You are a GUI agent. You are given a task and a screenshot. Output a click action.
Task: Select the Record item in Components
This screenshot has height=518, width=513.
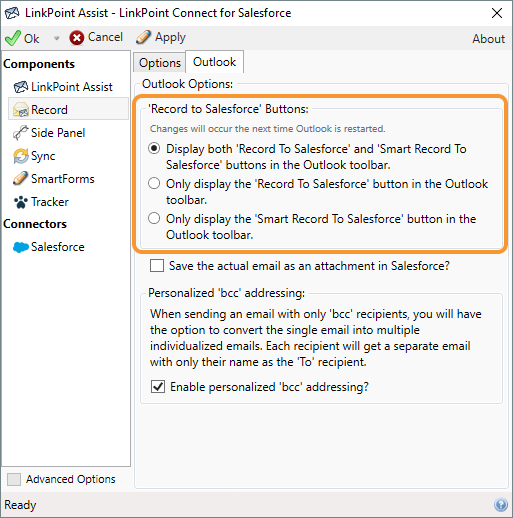[68, 110]
